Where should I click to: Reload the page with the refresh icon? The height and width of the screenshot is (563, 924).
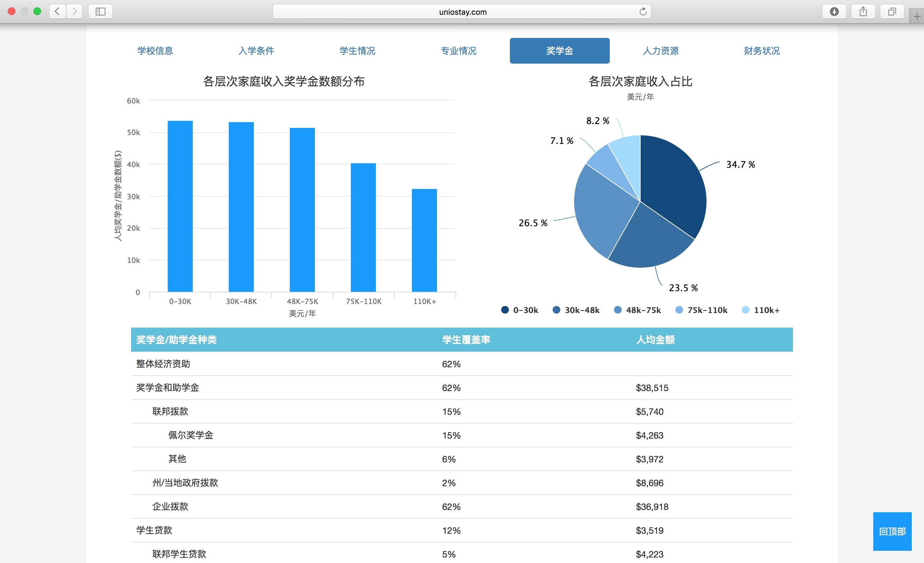click(643, 12)
